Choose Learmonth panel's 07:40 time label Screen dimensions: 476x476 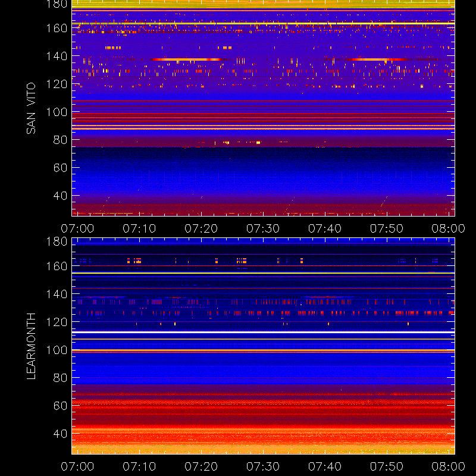(x=325, y=466)
